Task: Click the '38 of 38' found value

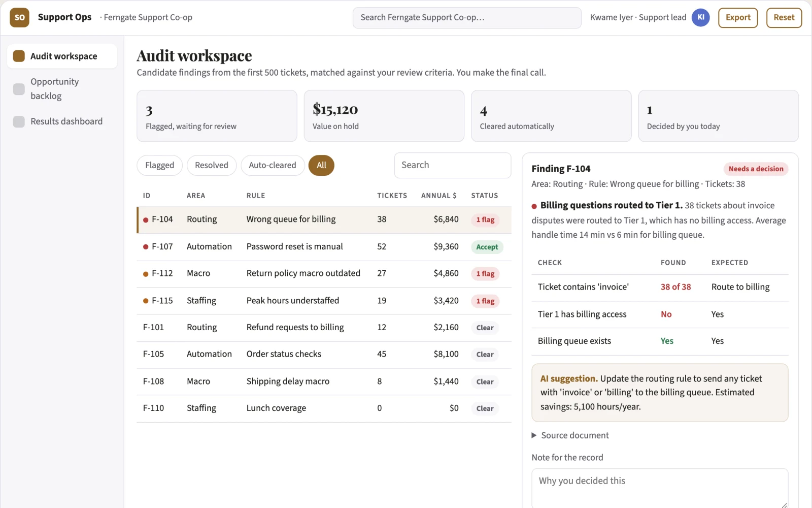Action: point(675,287)
